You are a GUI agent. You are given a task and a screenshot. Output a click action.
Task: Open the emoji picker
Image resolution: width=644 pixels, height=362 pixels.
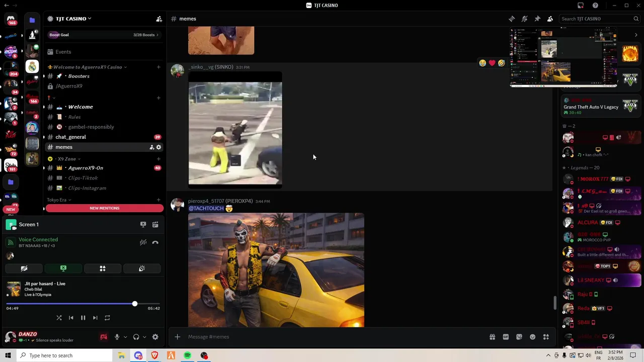pyautogui.click(x=533, y=337)
